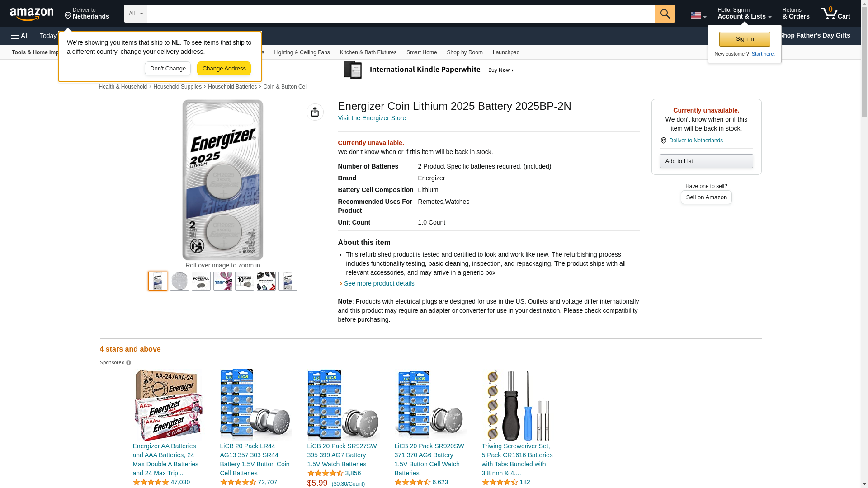Click the US flag language selector

click(x=698, y=15)
